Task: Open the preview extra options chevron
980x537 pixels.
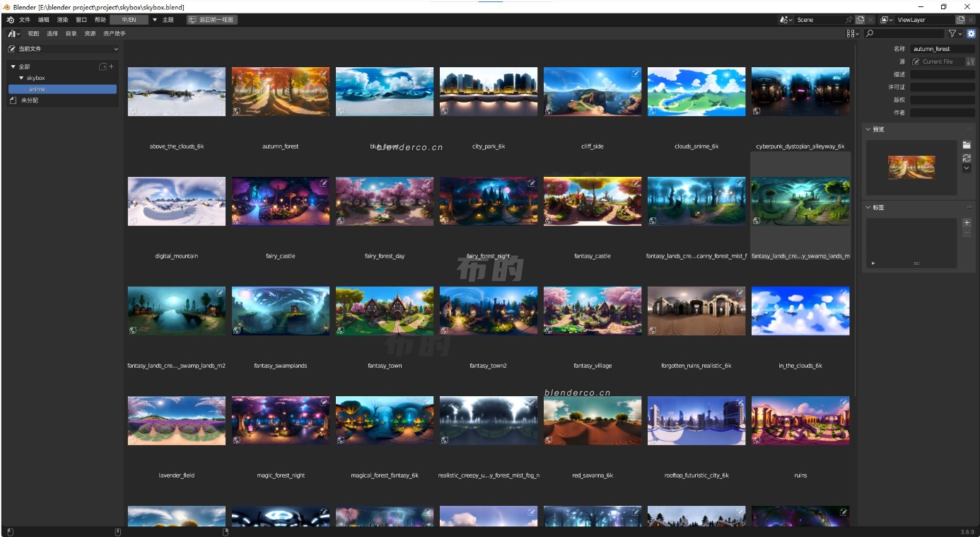Action: click(x=967, y=168)
